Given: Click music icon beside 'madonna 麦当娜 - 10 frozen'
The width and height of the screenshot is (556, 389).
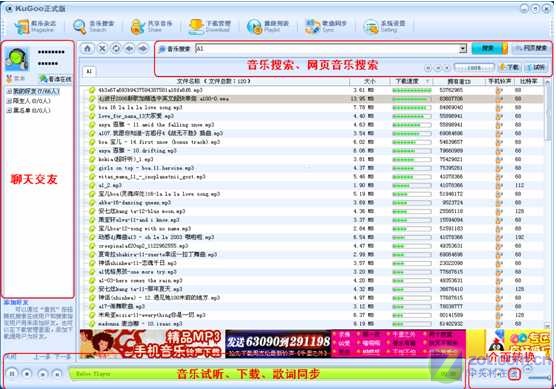Looking at the screenshot, I should (x=92, y=324).
